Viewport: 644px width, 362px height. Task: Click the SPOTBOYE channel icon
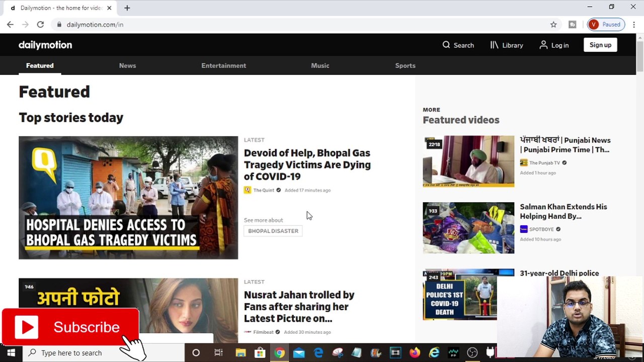[524, 229]
